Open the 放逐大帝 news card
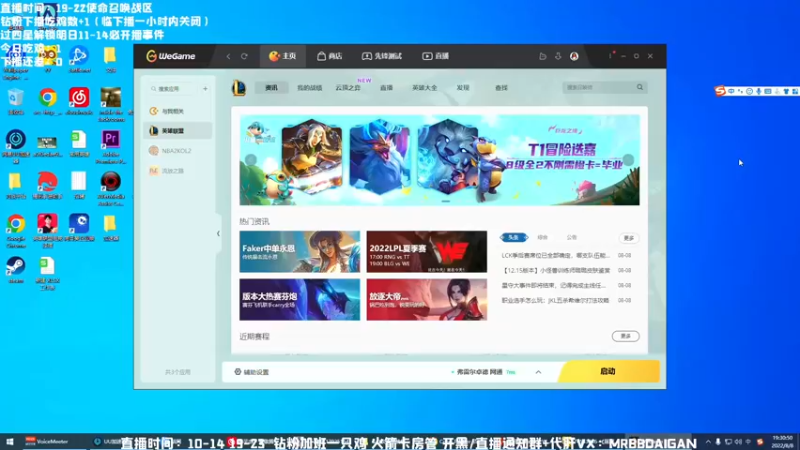Image resolution: width=800 pixels, height=450 pixels. [x=427, y=299]
